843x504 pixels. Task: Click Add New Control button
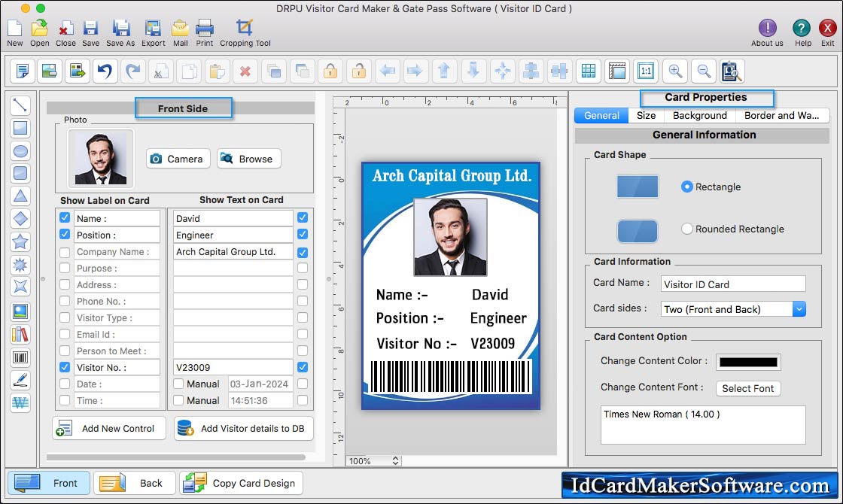(x=109, y=428)
